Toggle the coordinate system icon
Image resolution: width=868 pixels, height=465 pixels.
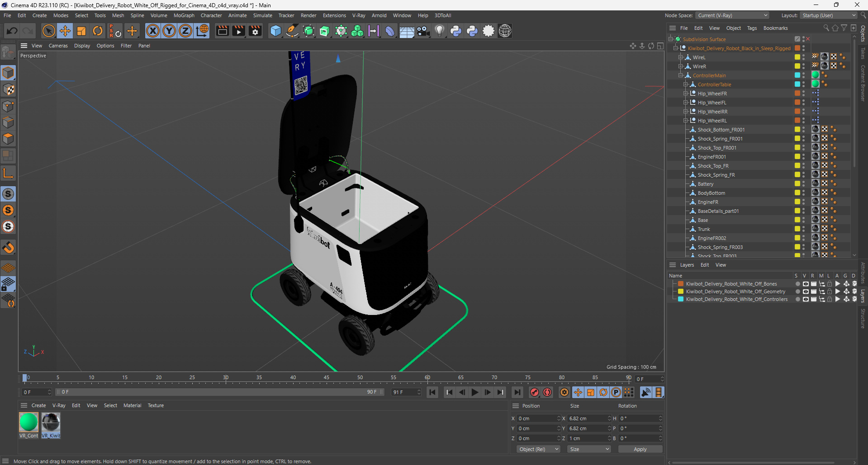coord(202,31)
